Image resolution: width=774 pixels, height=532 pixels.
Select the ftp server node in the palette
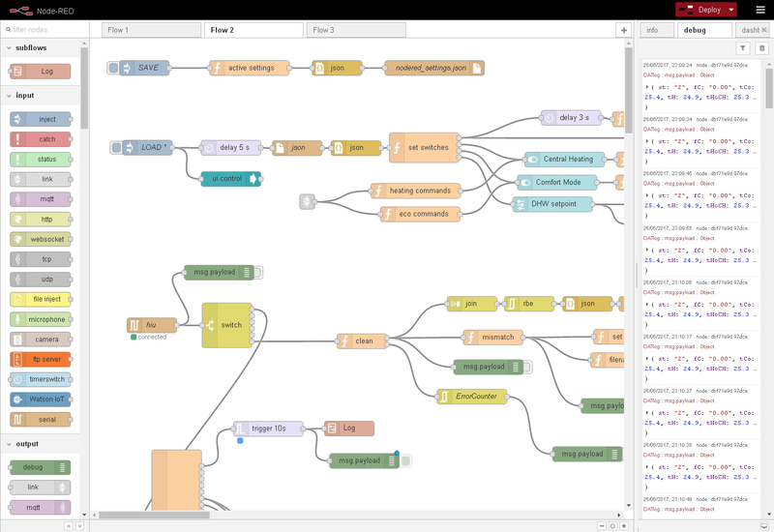(40, 359)
